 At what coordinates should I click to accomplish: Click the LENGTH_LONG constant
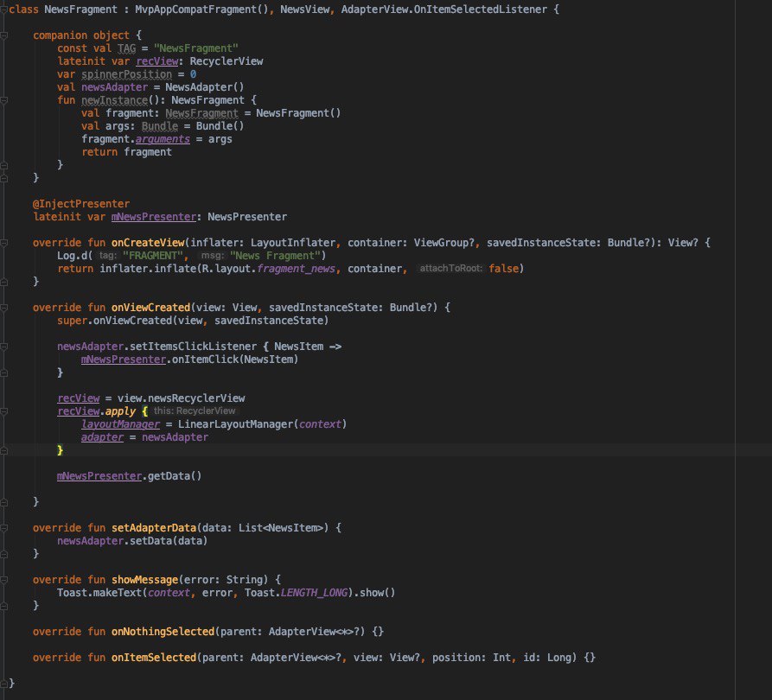tap(314, 593)
